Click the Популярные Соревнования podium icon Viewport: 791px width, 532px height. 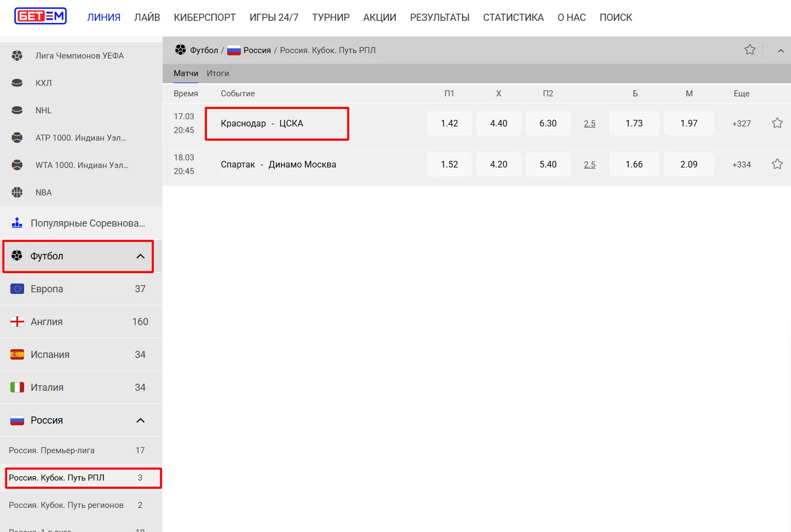tap(18, 223)
